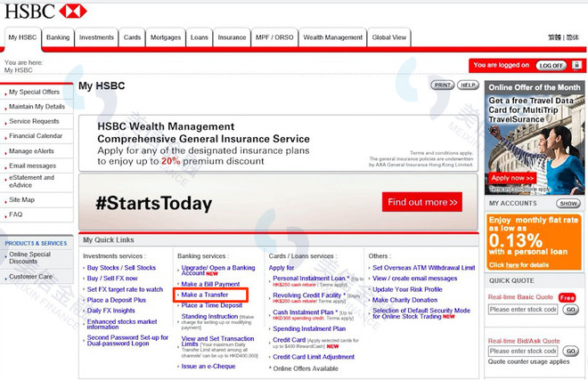This screenshot has height=380, width=588.
Task: Click GO next to Bid/Ask Quote
Action: [570, 352]
